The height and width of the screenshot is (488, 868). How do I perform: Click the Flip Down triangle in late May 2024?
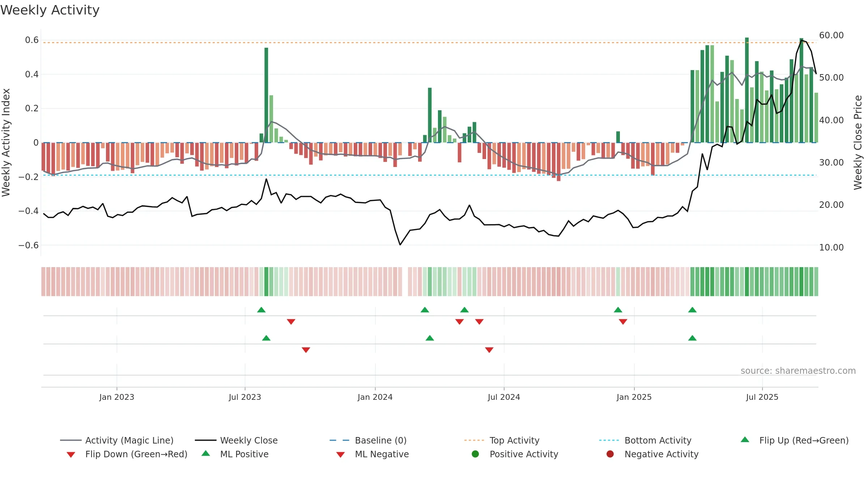click(480, 322)
